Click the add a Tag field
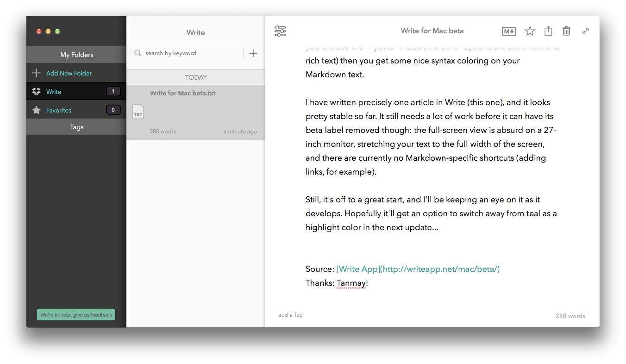 click(x=290, y=315)
